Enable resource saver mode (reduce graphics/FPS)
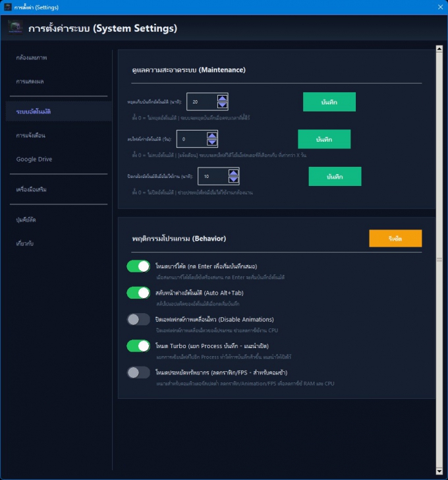This screenshot has height=480, width=448. 139,373
